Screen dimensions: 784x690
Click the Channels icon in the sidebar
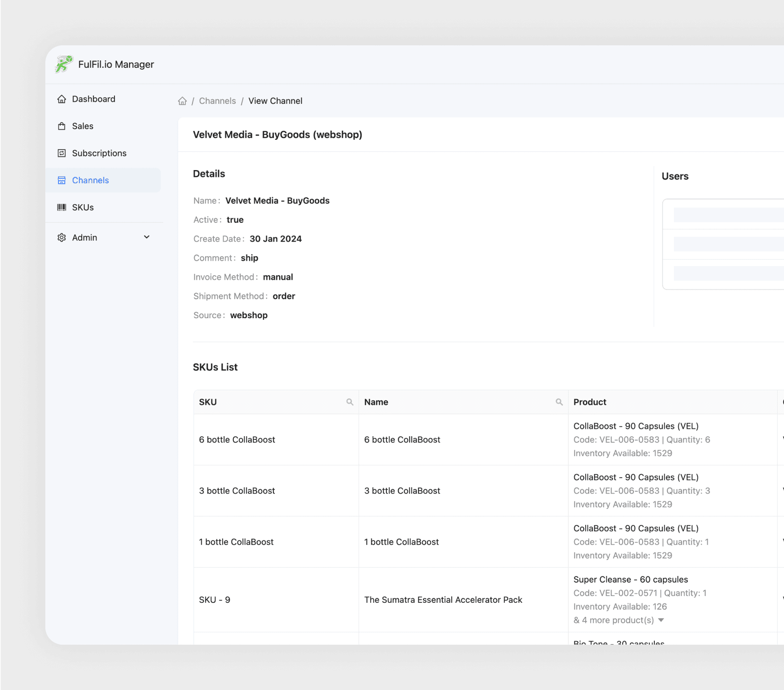click(62, 180)
